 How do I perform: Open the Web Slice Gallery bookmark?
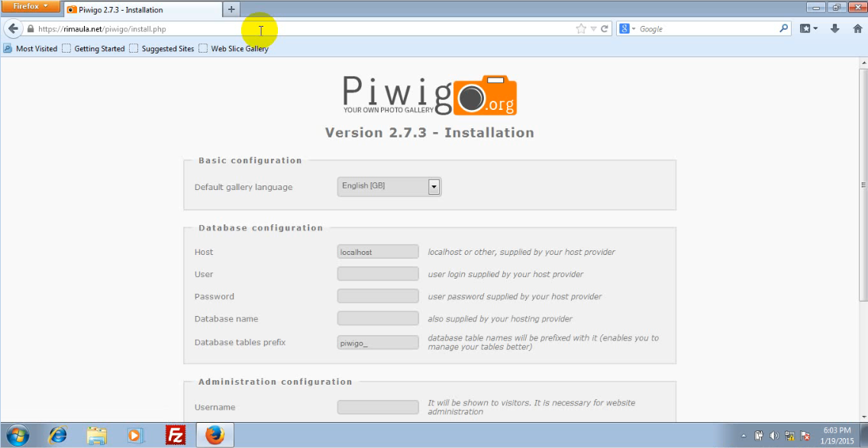234,49
